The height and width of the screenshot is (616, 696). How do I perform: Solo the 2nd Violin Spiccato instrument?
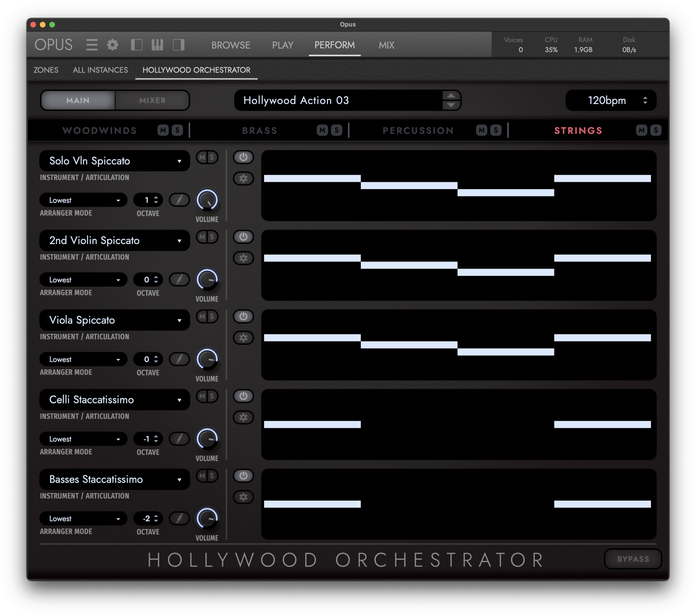[x=212, y=237]
